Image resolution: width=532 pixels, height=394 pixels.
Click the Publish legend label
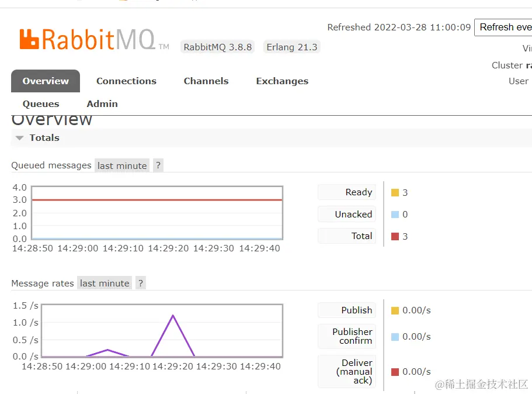(x=347, y=310)
